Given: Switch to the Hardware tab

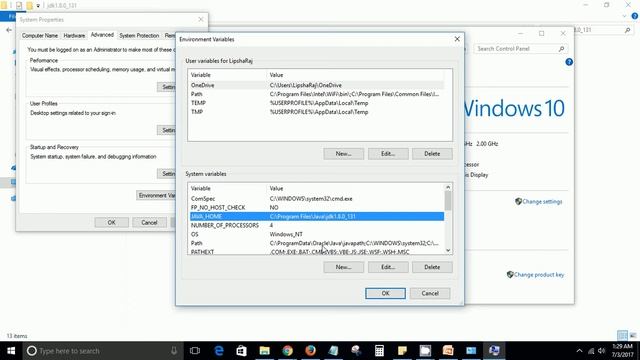Looking at the screenshot, I should (x=74, y=36).
